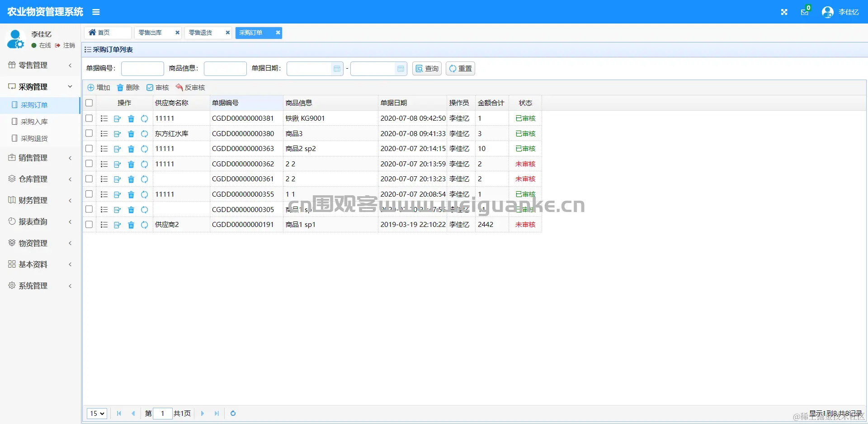Expand the 仓库管理 sidebar menu
Viewport: 868px width, 424px height.
(x=40, y=179)
